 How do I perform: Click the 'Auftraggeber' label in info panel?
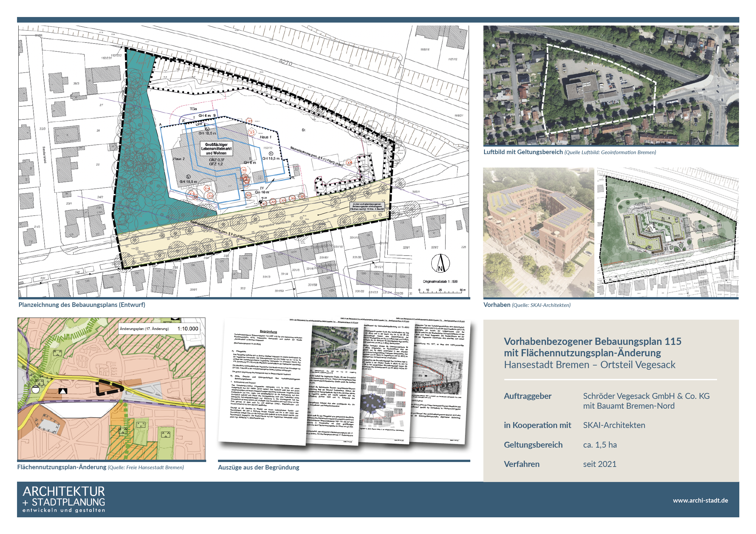click(x=528, y=396)
